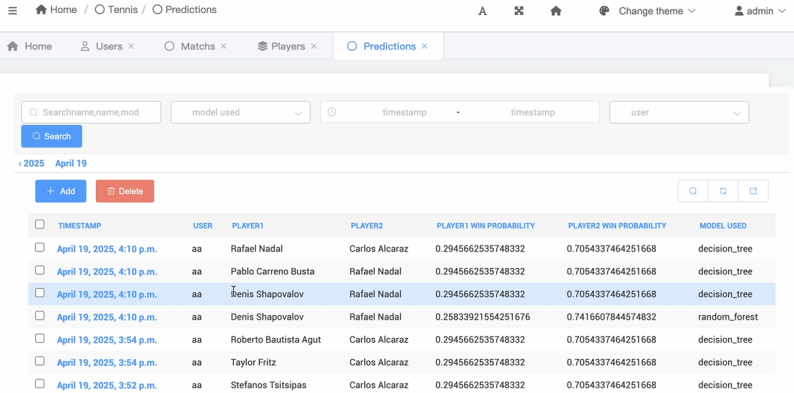Select the Predictions tab
Screen dimensions: 794x393
[x=389, y=46]
